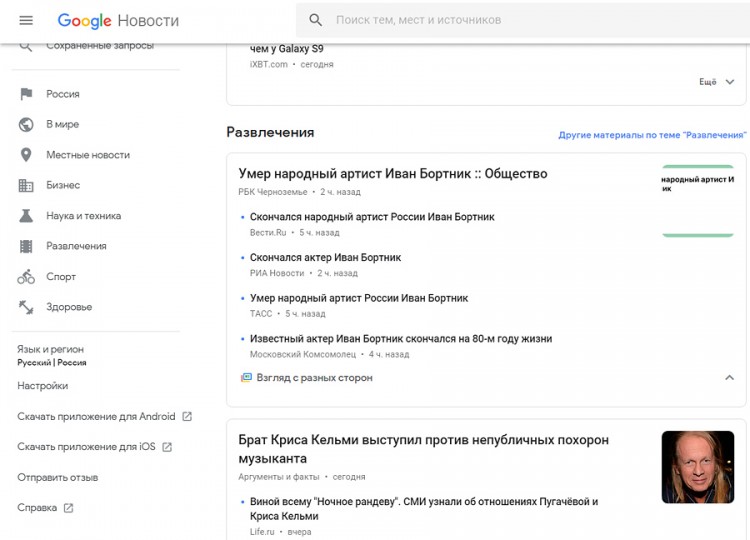This screenshot has width=750, height=540.
Task: Click the film strip icon for Развлечения
Action: [26, 246]
